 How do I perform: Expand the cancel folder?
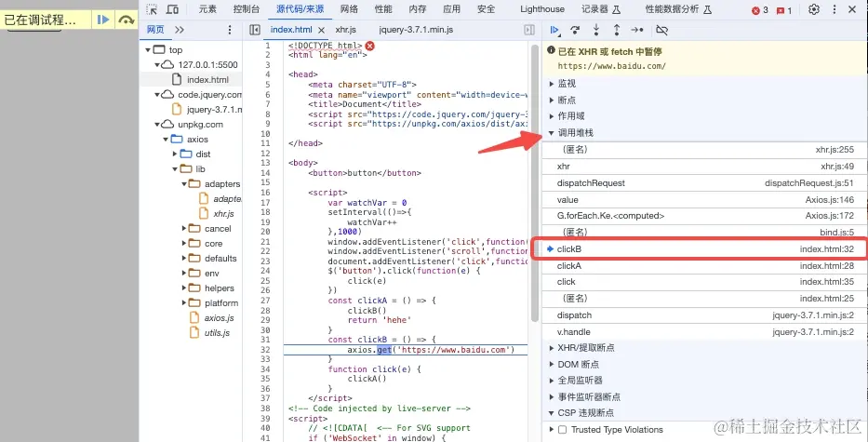point(184,229)
